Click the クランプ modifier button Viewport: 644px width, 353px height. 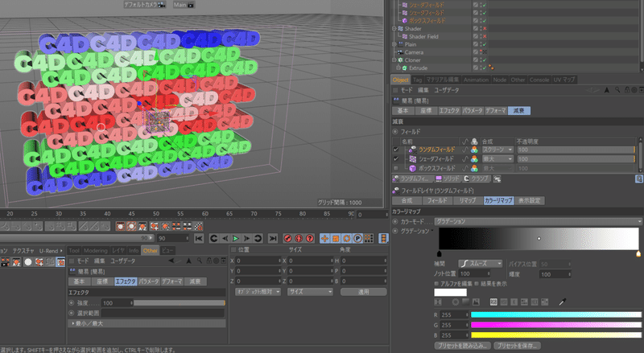(476, 179)
